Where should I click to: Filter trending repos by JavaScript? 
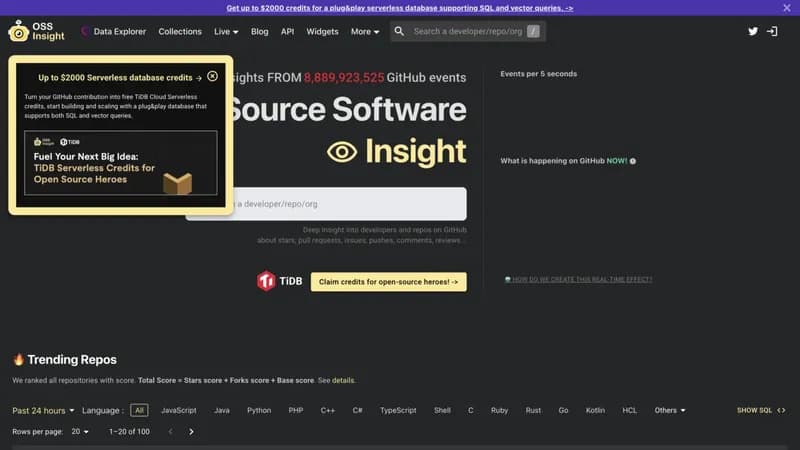pos(179,410)
